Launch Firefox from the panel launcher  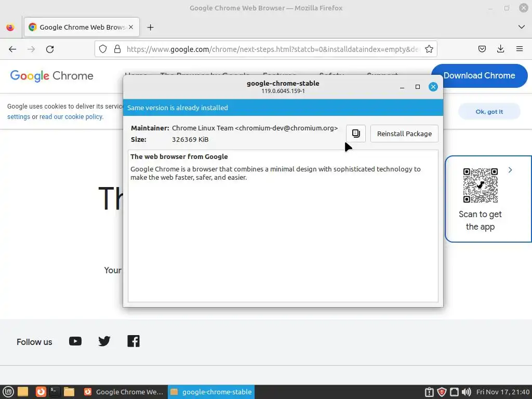pyautogui.click(x=41, y=392)
